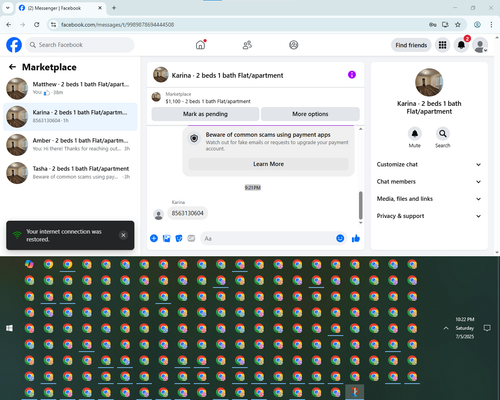Choose a GIF from the composer
This screenshot has height=400, width=500.
[191, 238]
